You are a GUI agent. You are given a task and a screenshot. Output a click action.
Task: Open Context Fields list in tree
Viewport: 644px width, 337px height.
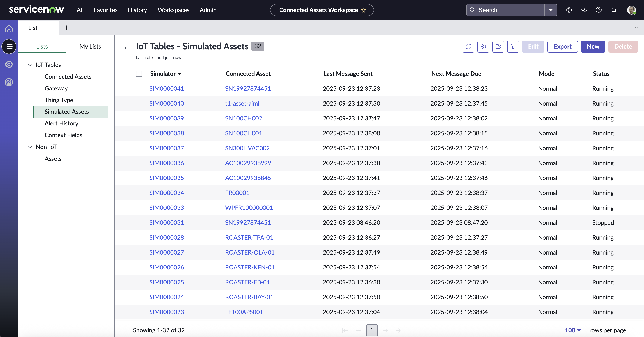pyautogui.click(x=64, y=135)
